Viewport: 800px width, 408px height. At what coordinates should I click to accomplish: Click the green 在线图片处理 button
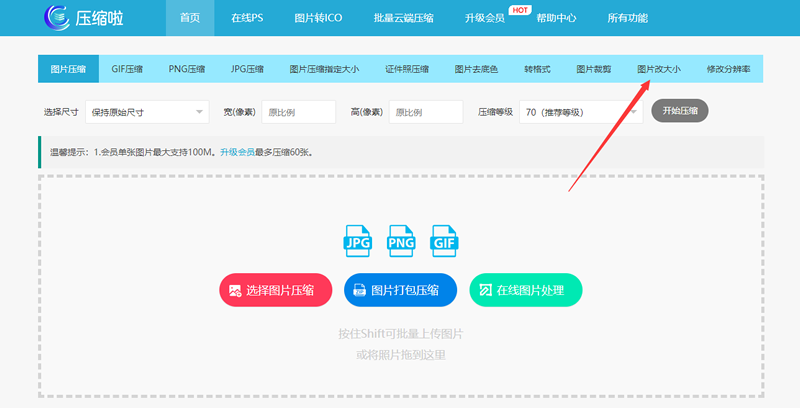(x=526, y=290)
